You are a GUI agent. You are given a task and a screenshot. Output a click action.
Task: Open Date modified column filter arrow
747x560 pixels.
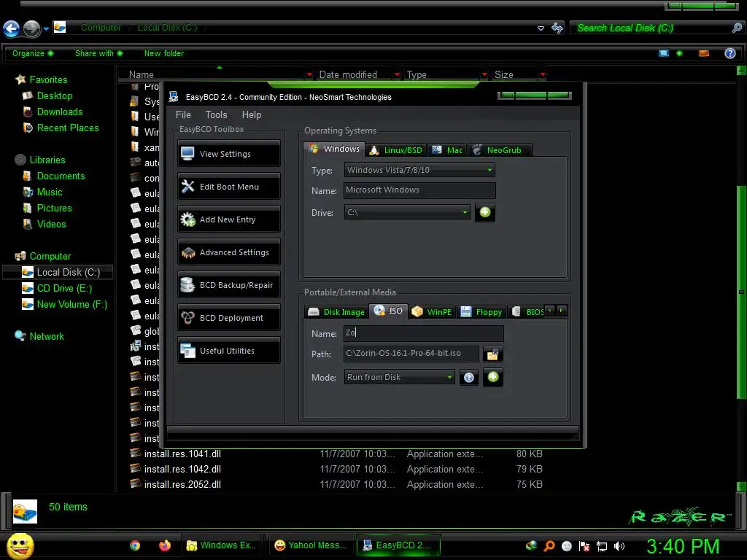pyautogui.click(x=397, y=74)
